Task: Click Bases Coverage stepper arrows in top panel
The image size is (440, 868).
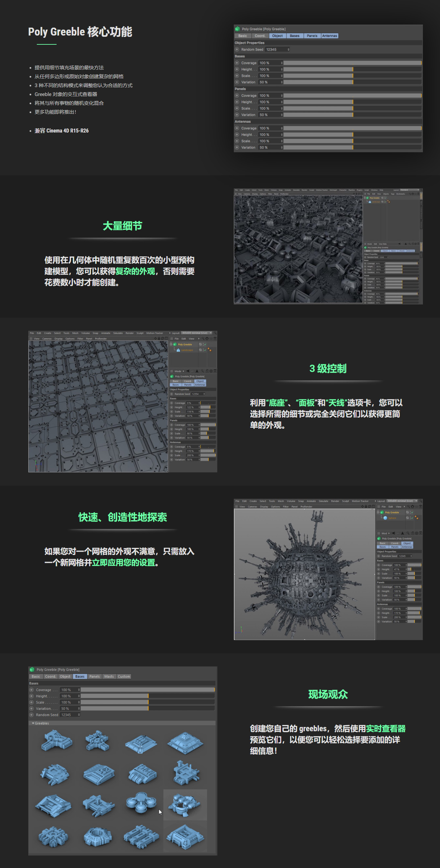Action: point(281,63)
